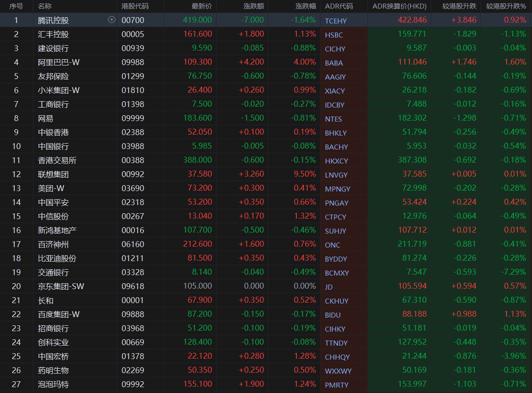532x393 pixels.
Task: Click Hong Kong code 09992
Action: pyautogui.click(x=132, y=384)
